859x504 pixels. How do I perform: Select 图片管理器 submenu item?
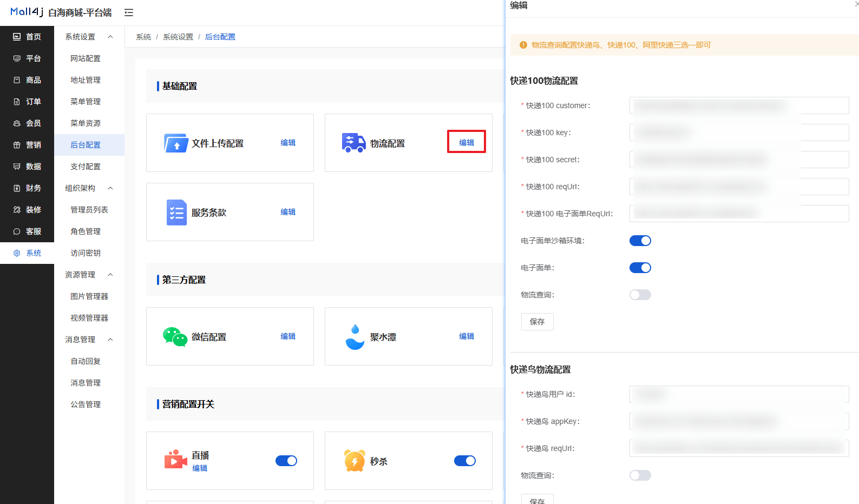[x=89, y=296]
